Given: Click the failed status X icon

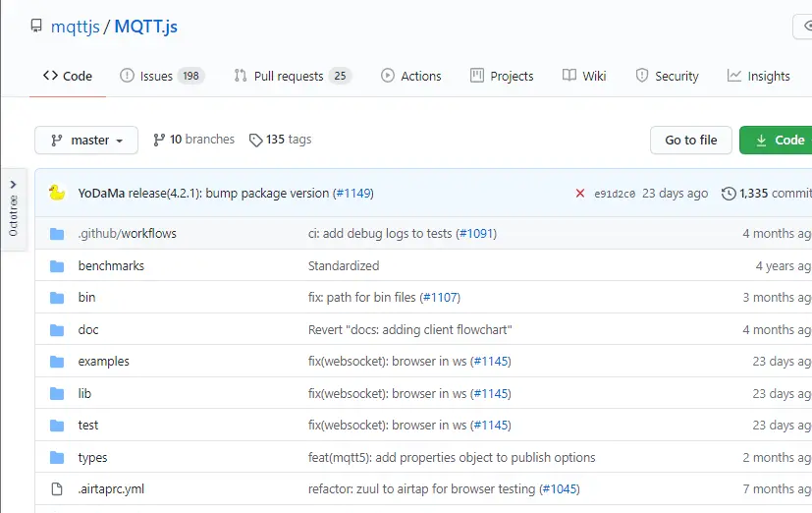Looking at the screenshot, I should pos(580,194).
